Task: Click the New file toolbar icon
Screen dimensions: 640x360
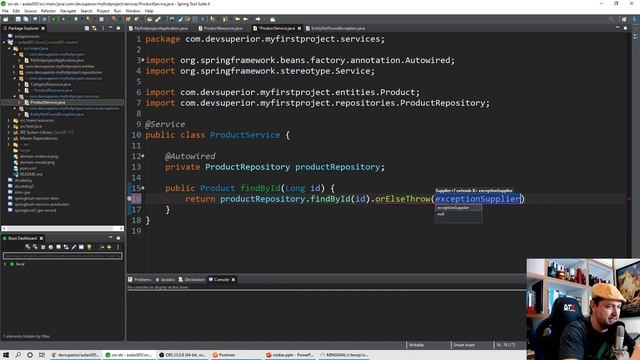Action: pos(6,19)
